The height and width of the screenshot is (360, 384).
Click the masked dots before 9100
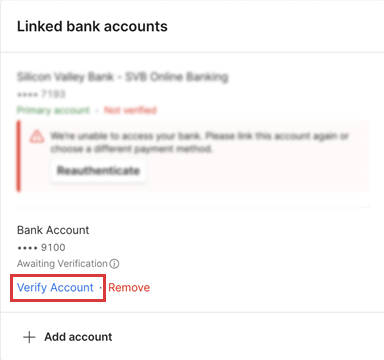[27, 248]
